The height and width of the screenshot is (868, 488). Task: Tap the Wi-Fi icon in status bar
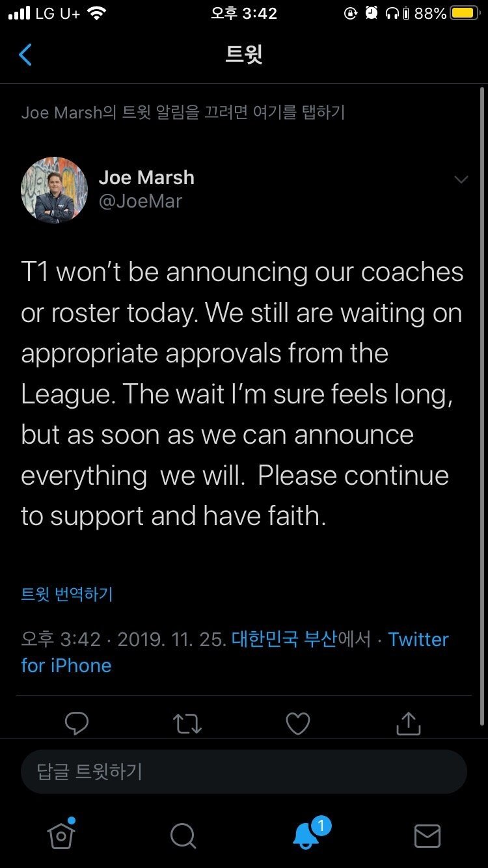[x=96, y=13]
